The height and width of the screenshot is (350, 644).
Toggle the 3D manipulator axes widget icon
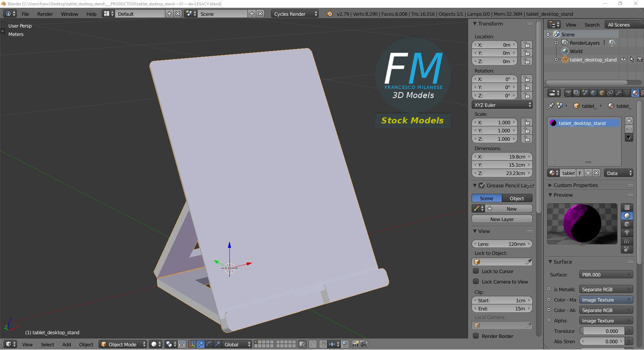192,344
